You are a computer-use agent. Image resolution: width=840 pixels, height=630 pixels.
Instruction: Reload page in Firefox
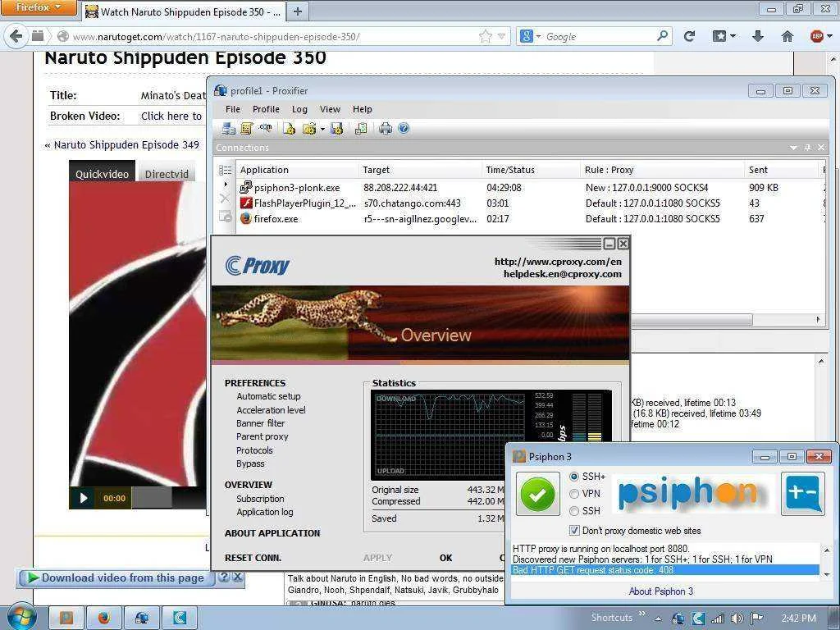point(689,36)
